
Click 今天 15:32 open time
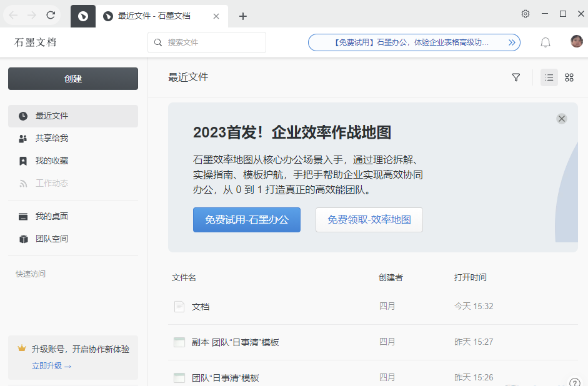[474, 307]
